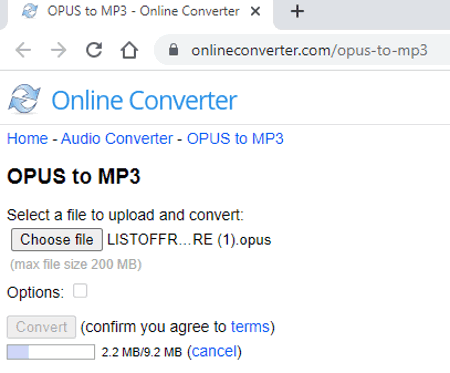Click the forward navigation arrow

click(x=59, y=51)
